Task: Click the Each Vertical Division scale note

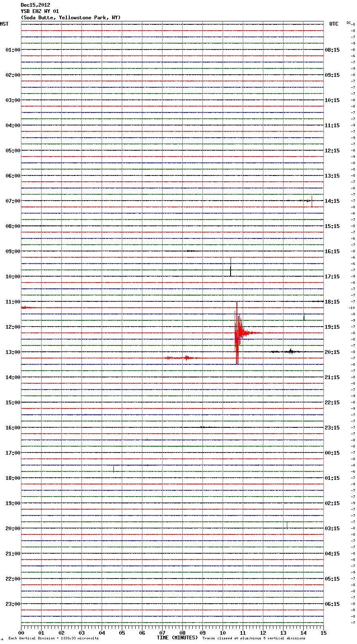Action: coord(53,638)
